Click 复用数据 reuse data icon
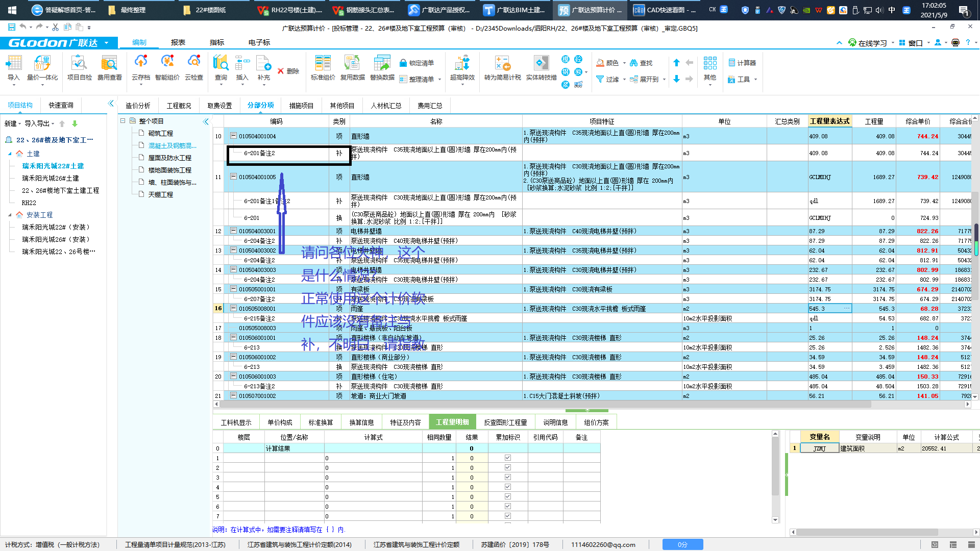 pyautogui.click(x=352, y=68)
